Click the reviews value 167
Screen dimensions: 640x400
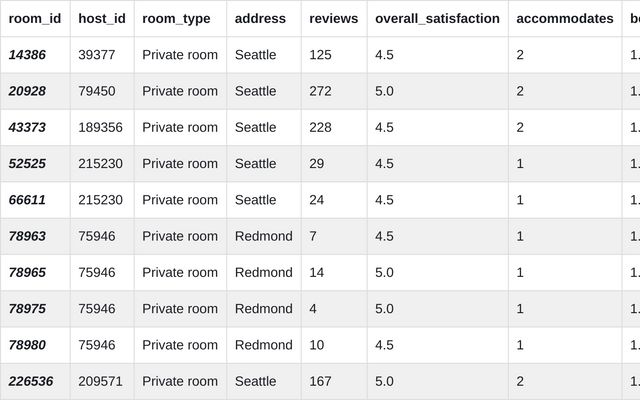click(321, 381)
